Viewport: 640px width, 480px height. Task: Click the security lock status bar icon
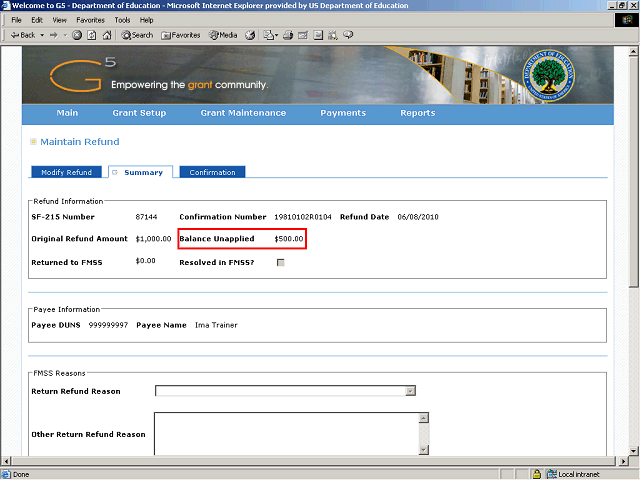pos(537,474)
